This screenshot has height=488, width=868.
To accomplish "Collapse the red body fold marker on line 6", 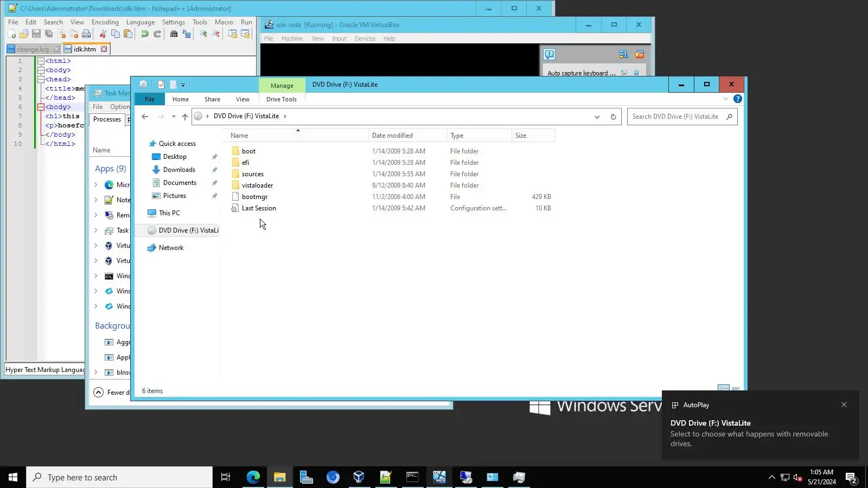I will click(41, 107).
